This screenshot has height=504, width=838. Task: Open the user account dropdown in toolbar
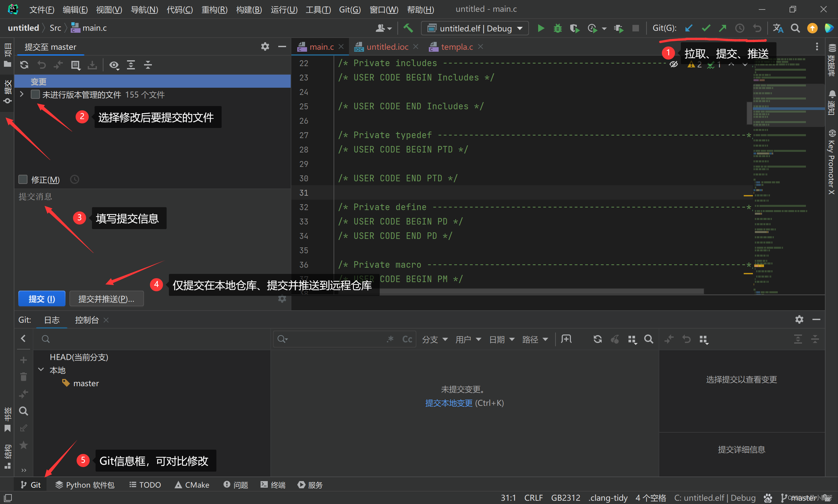coord(384,28)
